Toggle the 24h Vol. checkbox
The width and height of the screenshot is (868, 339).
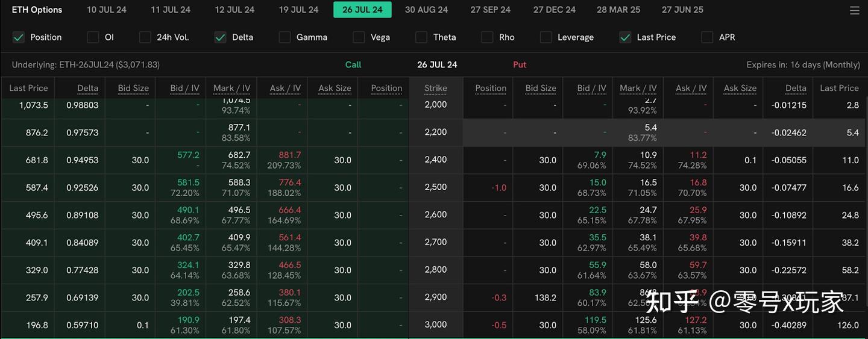[145, 37]
